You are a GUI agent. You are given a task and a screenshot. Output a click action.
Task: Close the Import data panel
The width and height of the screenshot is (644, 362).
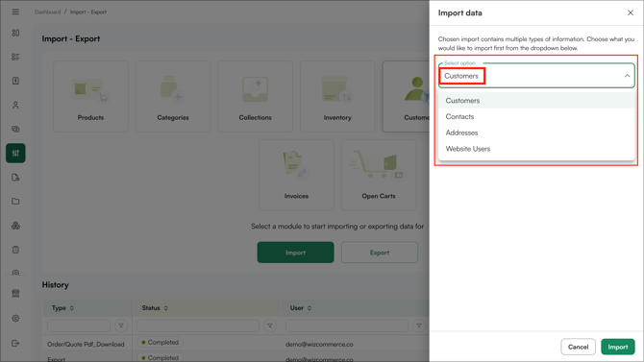(631, 12)
